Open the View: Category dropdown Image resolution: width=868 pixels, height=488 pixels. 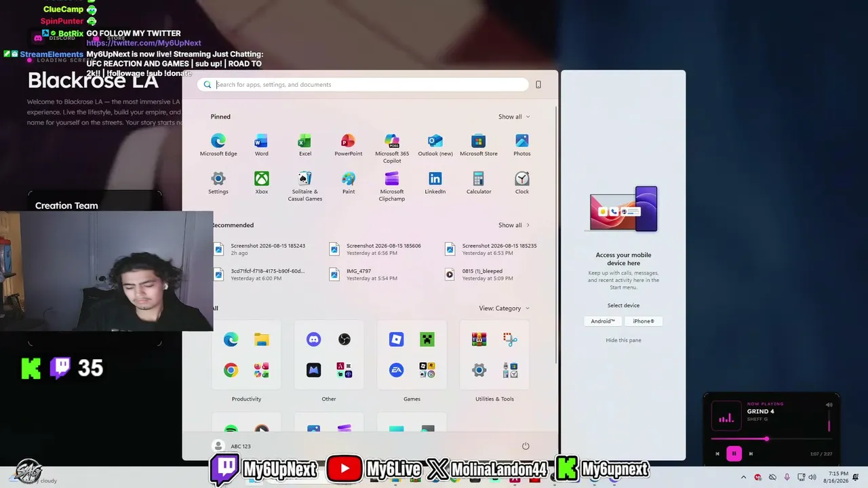pyautogui.click(x=505, y=308)
